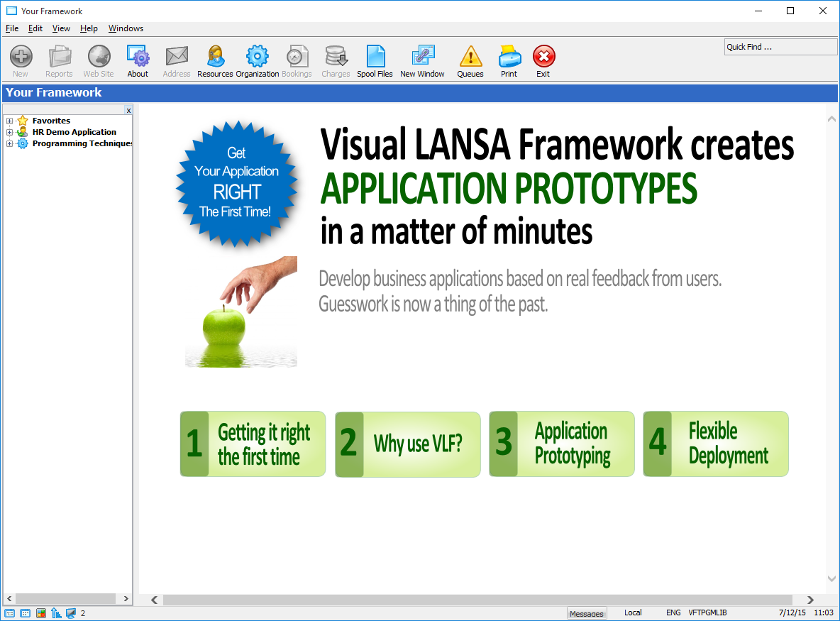Click the content pane scroll up arrow
Screen dimensions: 840x621
coord(831,119)
